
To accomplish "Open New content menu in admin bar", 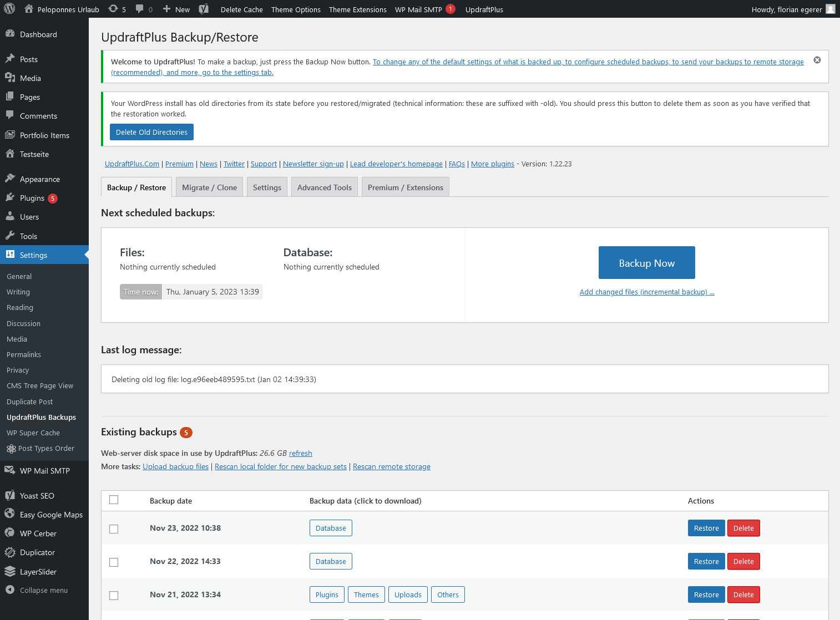I will click(x=176, y=9).
